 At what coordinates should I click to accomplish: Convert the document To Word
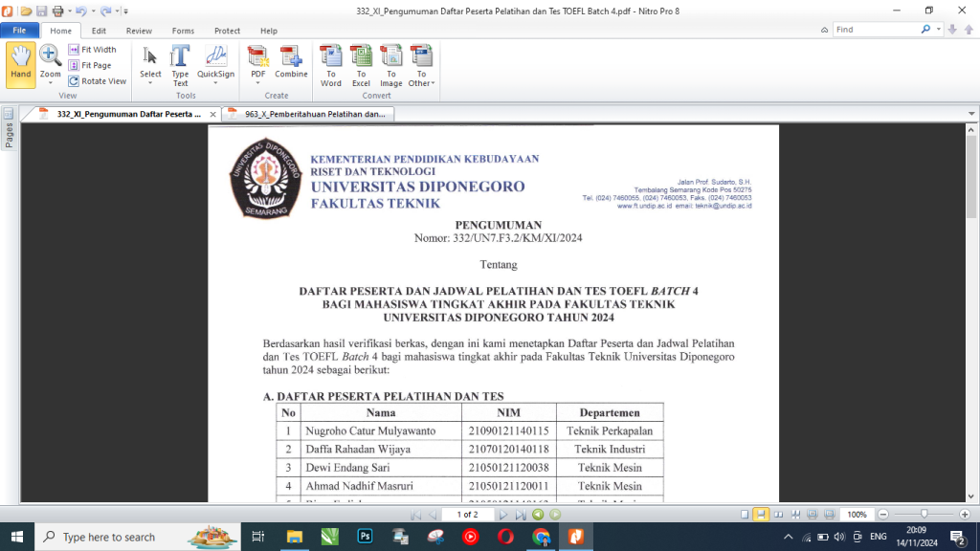click(x=330, y=66)
